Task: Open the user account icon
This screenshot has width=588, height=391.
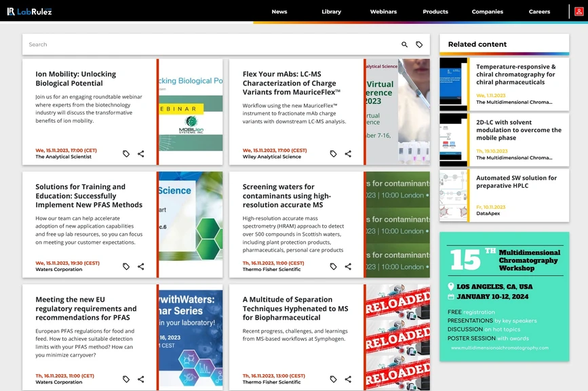Action: (579, 12)
